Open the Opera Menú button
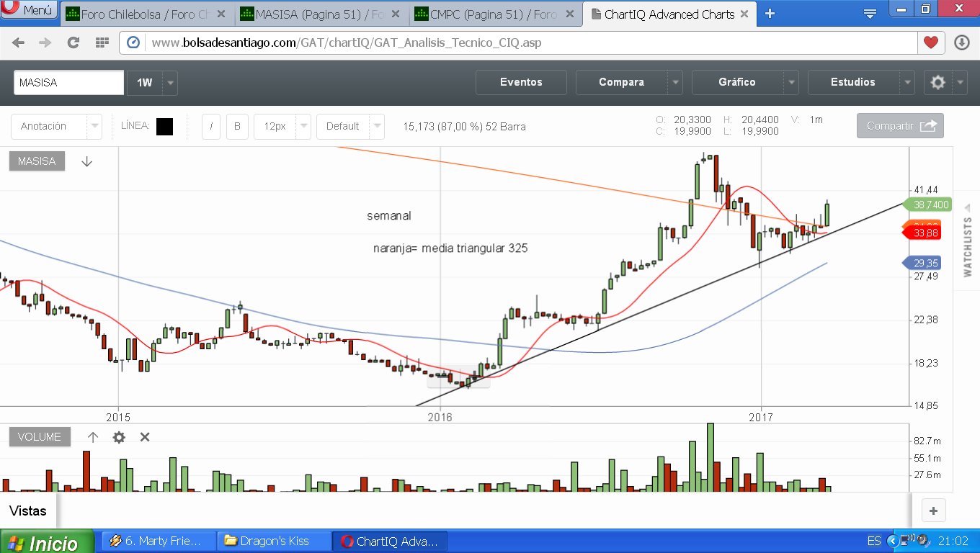 [29, 10]
